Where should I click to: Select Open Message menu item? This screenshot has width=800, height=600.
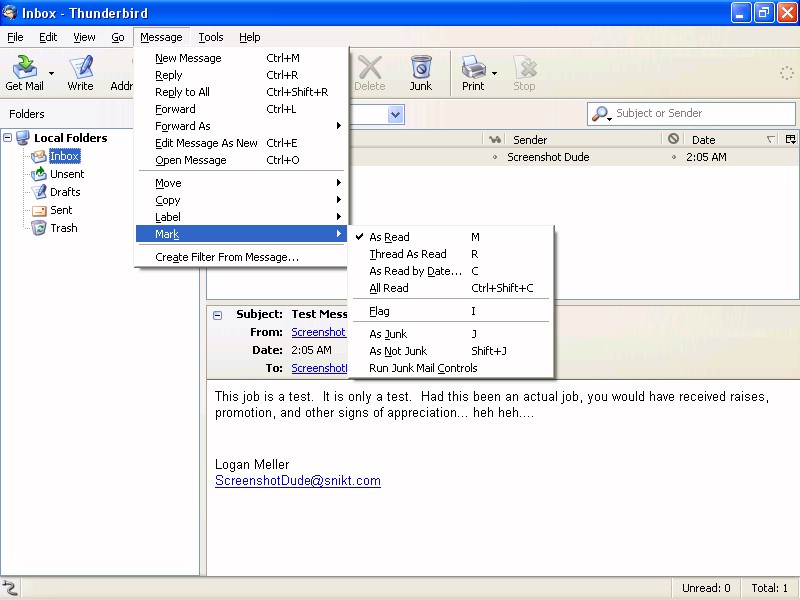pos(241,160)
